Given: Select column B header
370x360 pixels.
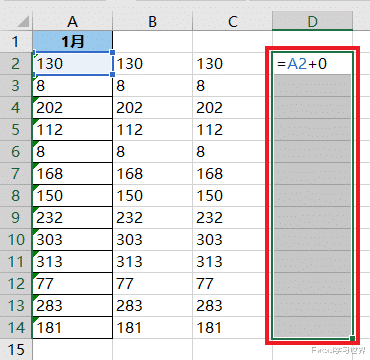Looking at the screenshot, I should pyautogui.click(x=152, y=22).
